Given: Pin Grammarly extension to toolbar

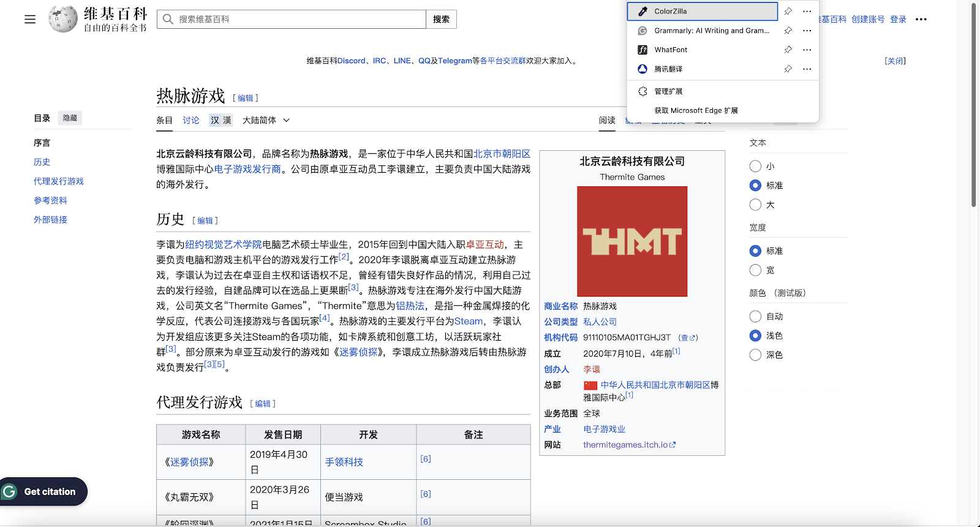Looking at the screenshot, I should click(x=788, y=31).
